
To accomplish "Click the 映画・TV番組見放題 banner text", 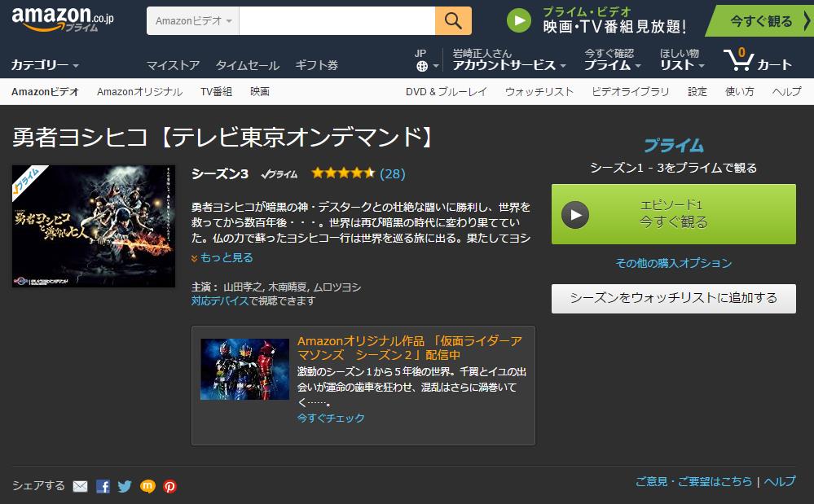I will (x=614, y=26).
